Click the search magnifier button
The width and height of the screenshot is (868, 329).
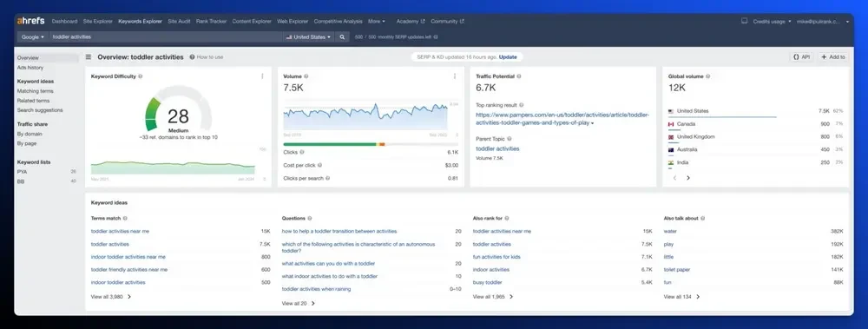(342, 37)
